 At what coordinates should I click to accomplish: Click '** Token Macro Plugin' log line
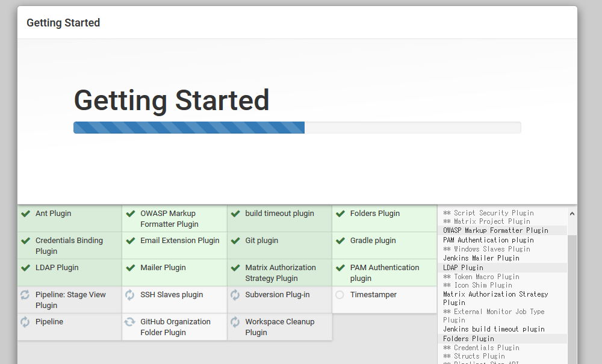point(481,277)
